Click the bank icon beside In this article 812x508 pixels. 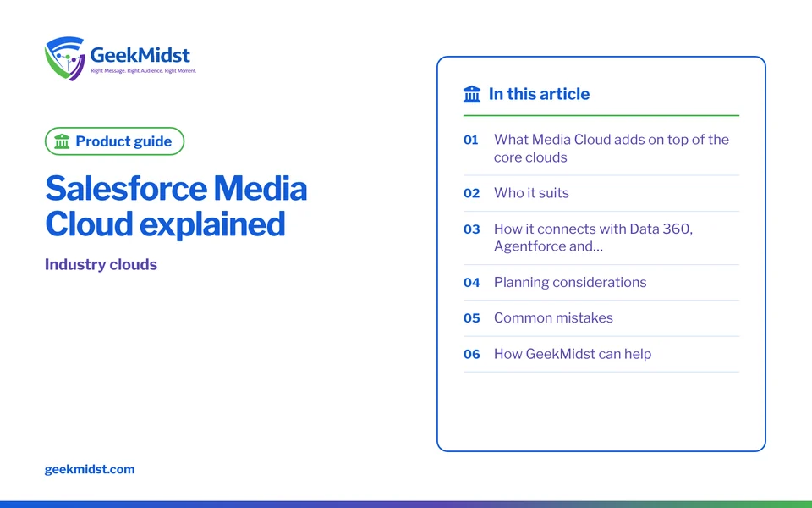click(x=472, y=94)
